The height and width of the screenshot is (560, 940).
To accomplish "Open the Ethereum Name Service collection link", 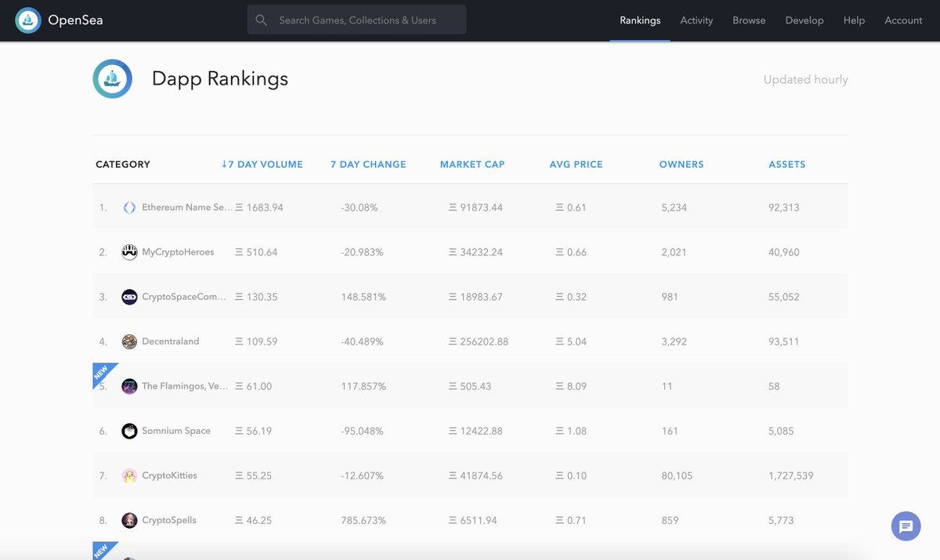I will tap(187, 208).
